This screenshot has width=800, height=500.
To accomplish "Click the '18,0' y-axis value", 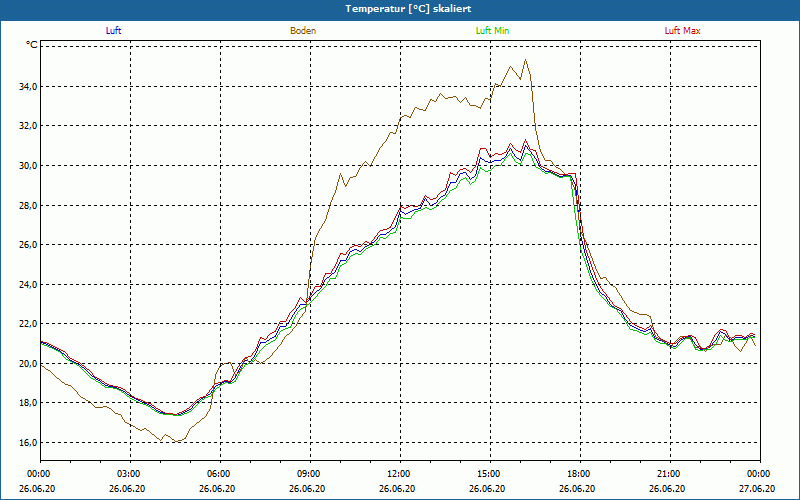I will coord(29,403).
